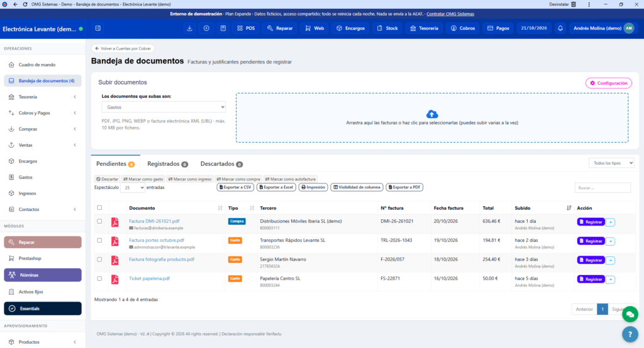644x348 pixels.
Task: Check the row for Ticket papelería.pdf
Action: (99, 278)
